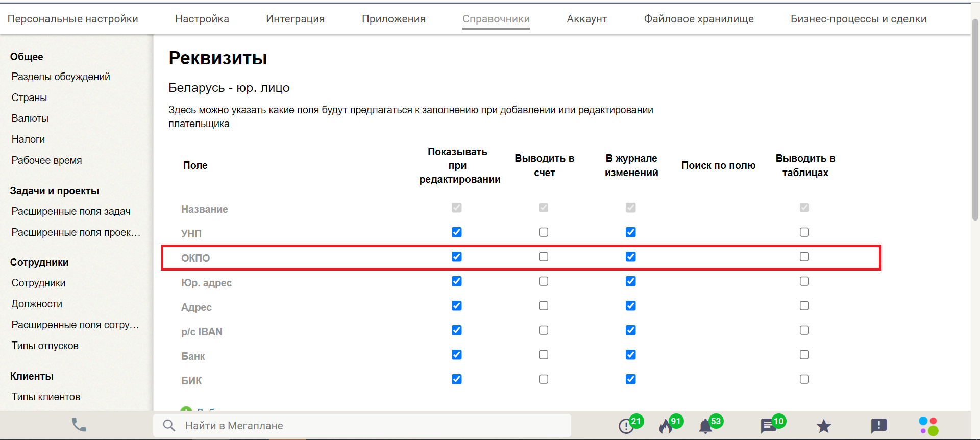Open Бизнес-процессы и сделки tab

[x=859, y=19]
